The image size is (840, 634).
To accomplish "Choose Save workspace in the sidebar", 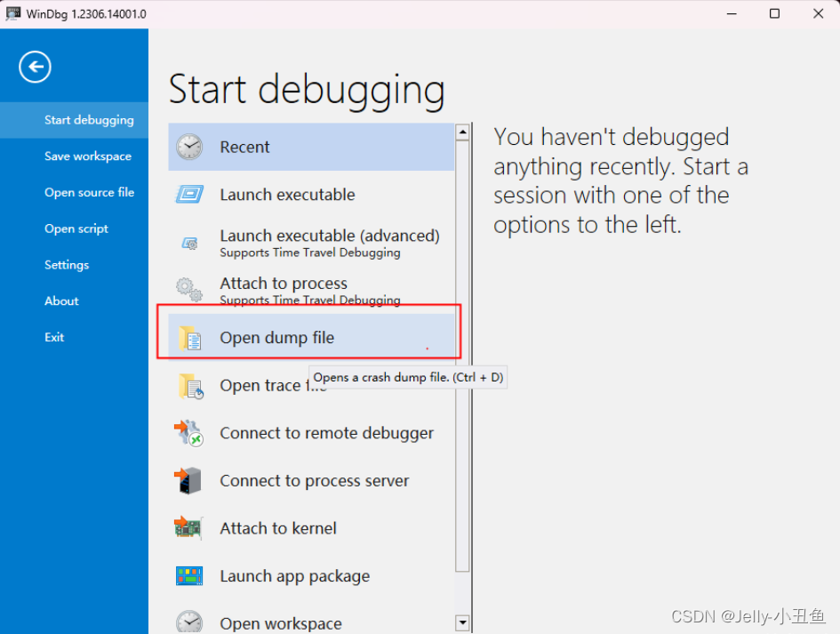I will click(74, 156).
